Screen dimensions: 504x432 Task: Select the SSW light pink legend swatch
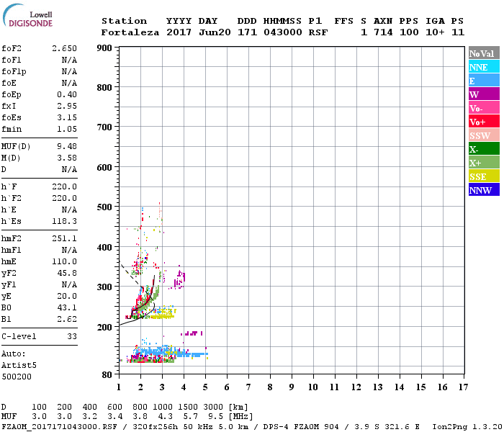(484, 135)
